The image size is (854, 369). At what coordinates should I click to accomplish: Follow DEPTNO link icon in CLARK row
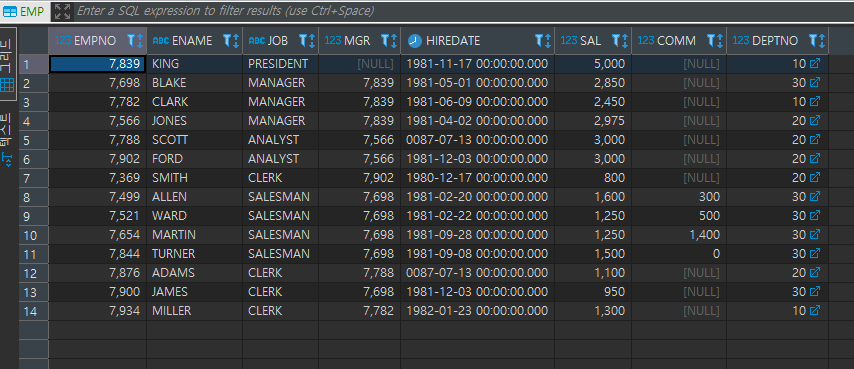click(x=815, y=102)
